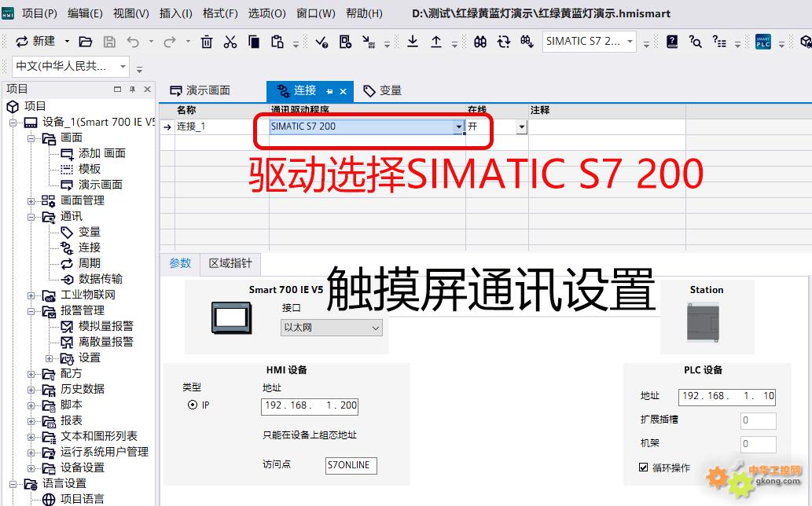This screenshot has width=812, height=506.
Task: Click the help book icon in toolbar
Action: 672,42
